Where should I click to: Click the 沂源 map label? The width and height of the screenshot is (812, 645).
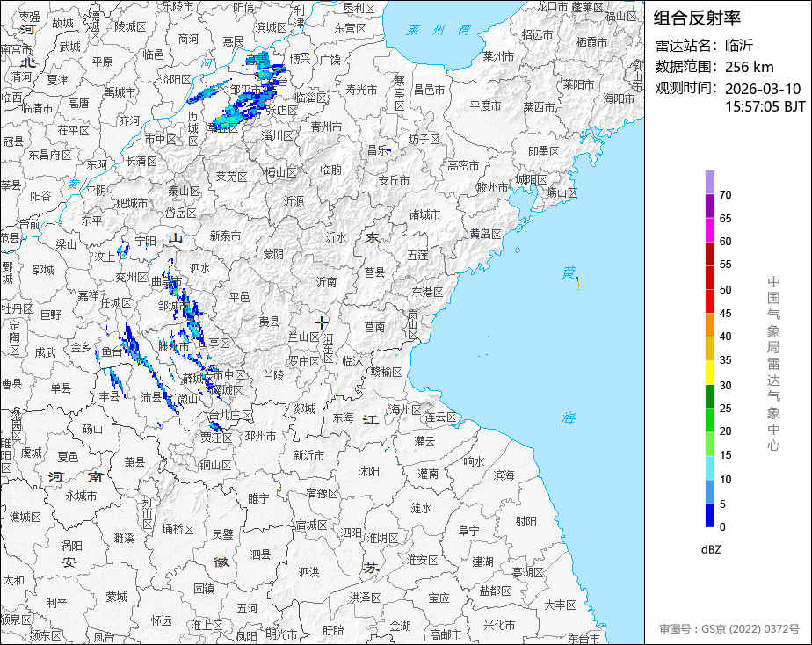point(294,201)
